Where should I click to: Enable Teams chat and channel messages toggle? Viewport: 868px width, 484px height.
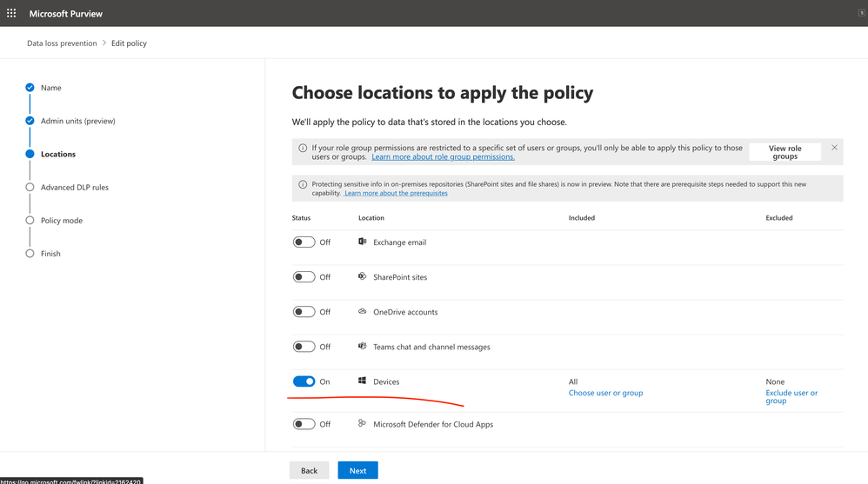pos(304,346)
